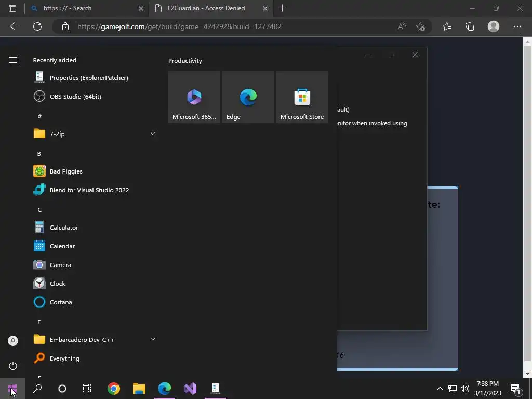Close the 'https : // - Search' tab

click(141, 8)
